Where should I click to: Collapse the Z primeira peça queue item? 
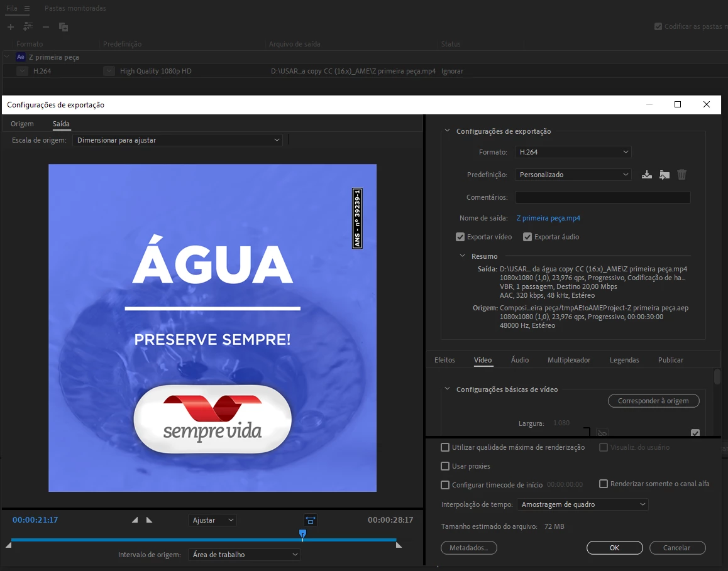(x=6, y=57)
